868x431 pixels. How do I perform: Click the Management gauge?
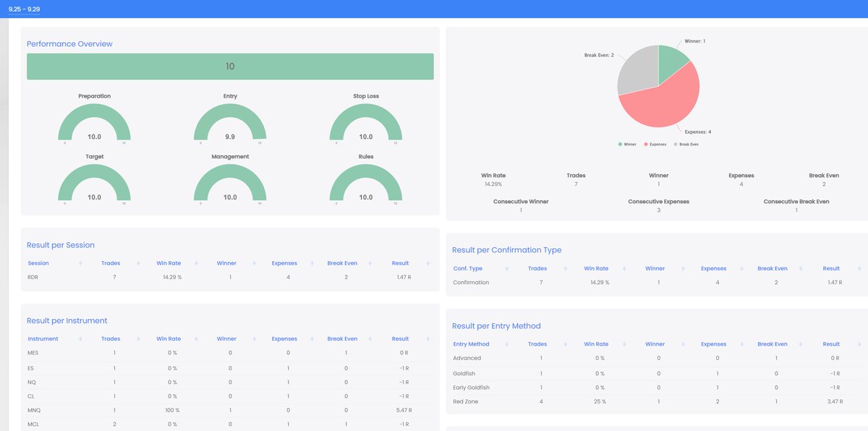(x=230, y=182)
